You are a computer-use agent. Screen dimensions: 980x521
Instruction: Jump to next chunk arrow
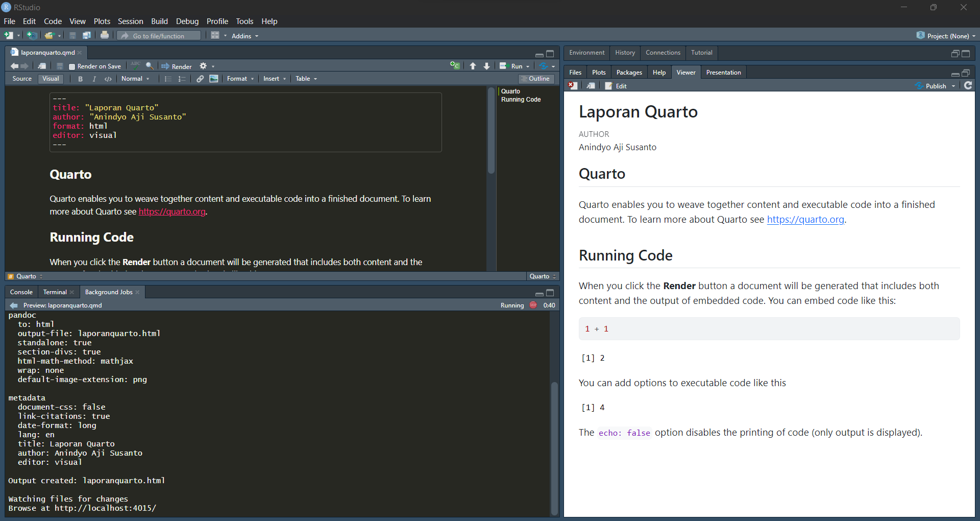coord(486,66)
